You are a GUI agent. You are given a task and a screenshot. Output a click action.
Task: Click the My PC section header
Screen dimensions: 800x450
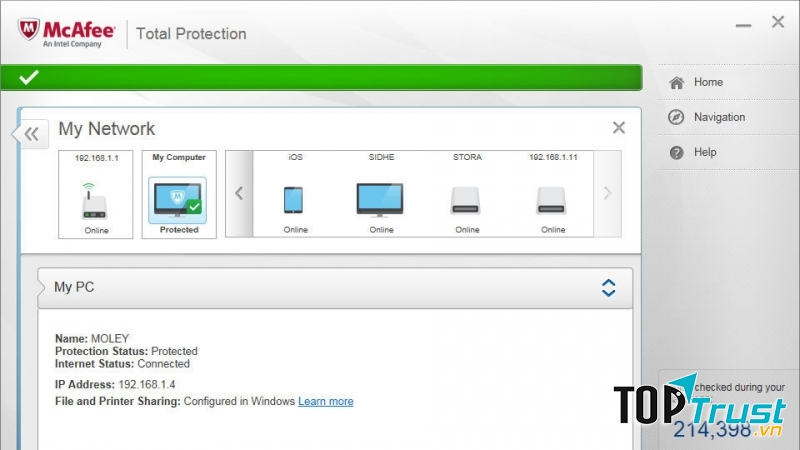coord(335,288)
